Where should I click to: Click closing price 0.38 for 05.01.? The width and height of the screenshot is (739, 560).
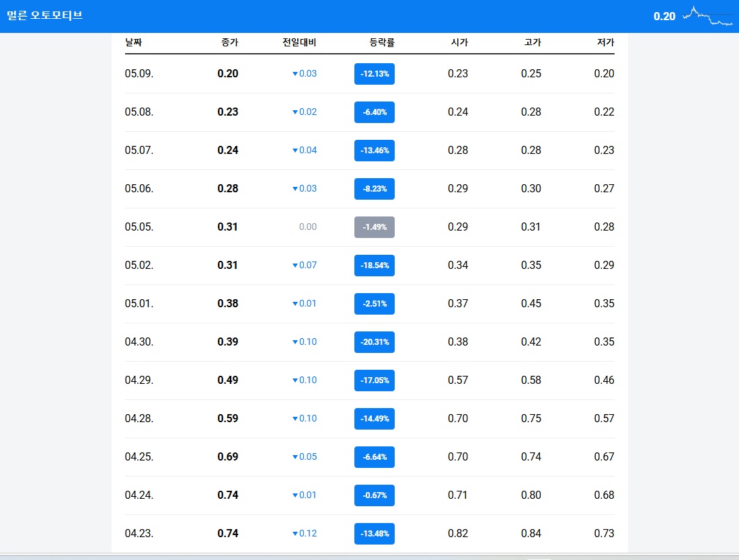228,304
